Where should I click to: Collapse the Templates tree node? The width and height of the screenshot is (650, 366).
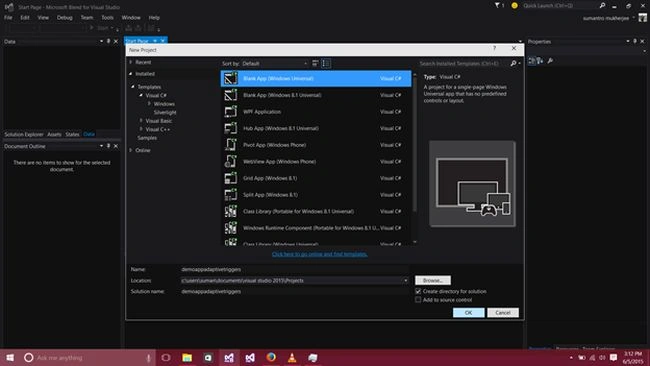(133, 87)
